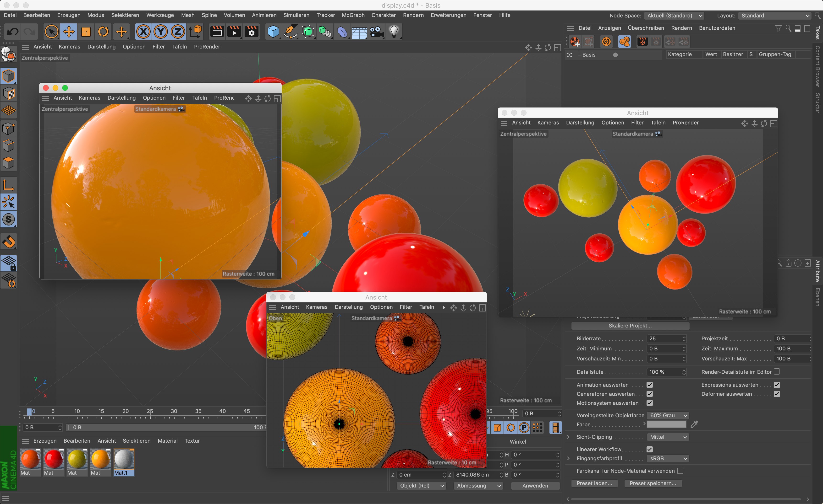Click the Skaliere Projekt button
Viewport: 823px width, 504px height.
click(x=630, y=325)
